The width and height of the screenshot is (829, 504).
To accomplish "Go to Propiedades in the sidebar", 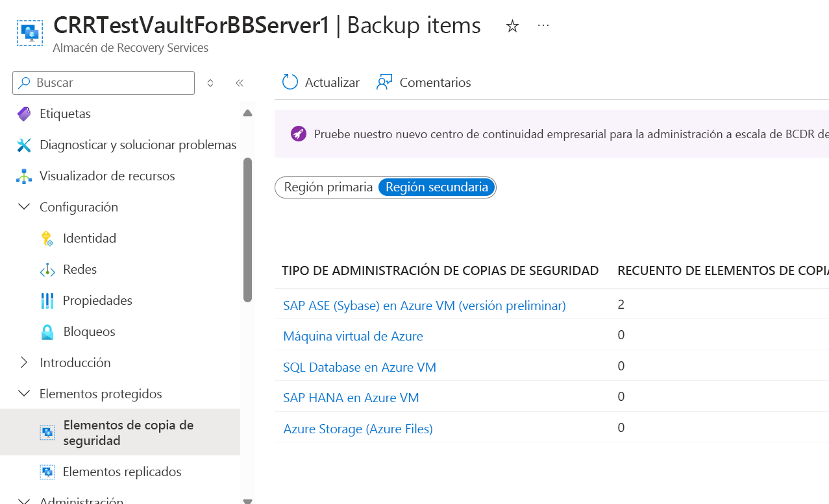I will click(97, 300).
